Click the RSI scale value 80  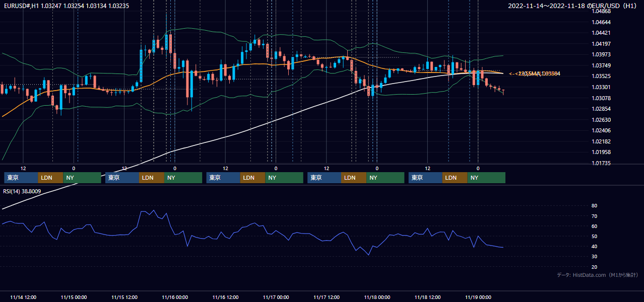click(x=595, y=206)
